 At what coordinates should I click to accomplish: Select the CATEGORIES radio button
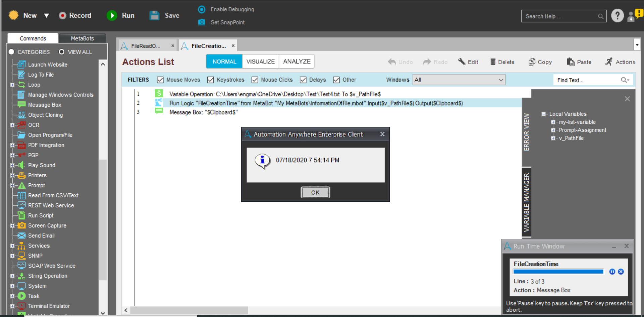11,52
